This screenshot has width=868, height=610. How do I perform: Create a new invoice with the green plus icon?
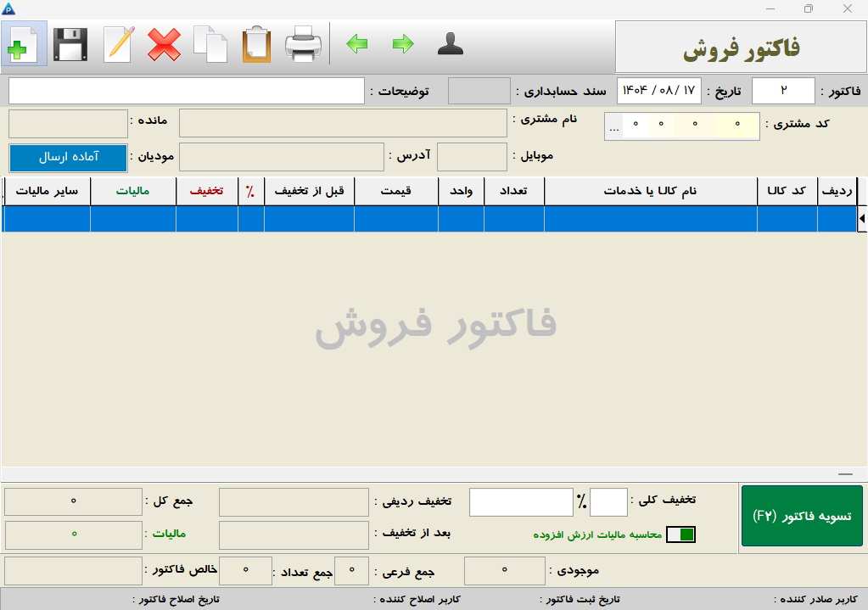pos(23,43)
